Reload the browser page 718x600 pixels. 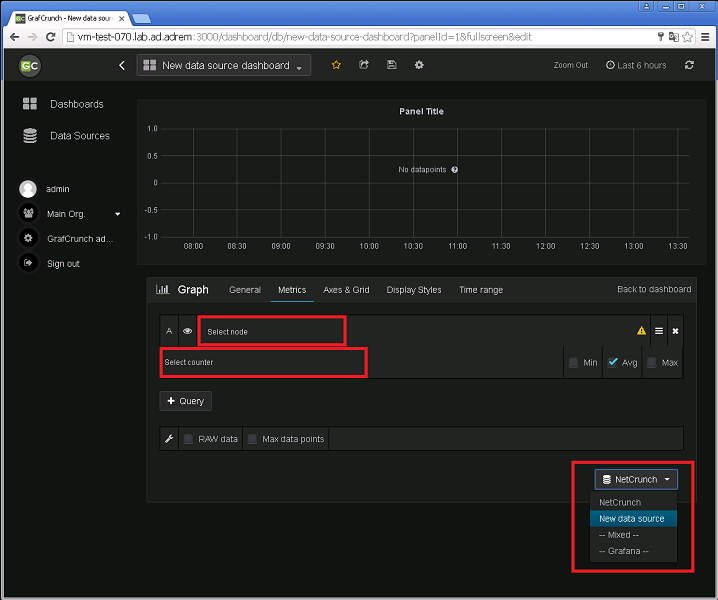(x=51, y=37)
